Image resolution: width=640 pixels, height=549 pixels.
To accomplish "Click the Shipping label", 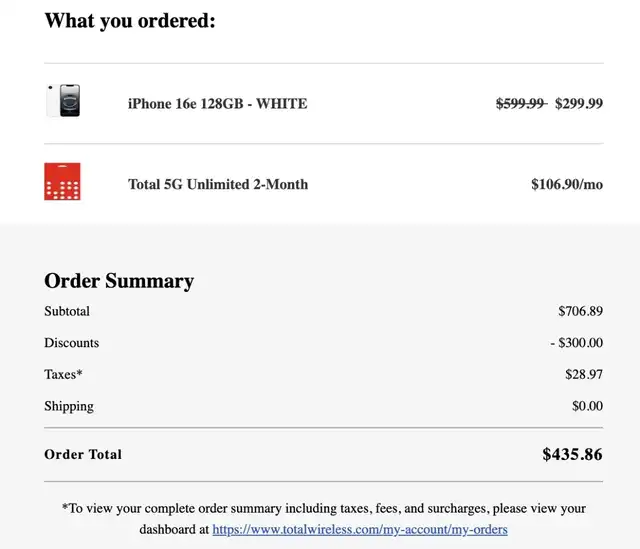I will (69, 406).
